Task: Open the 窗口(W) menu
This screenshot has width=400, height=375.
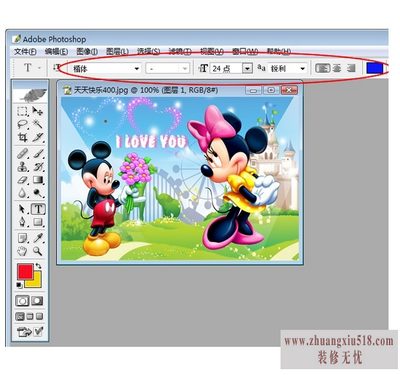Action: 245,51
